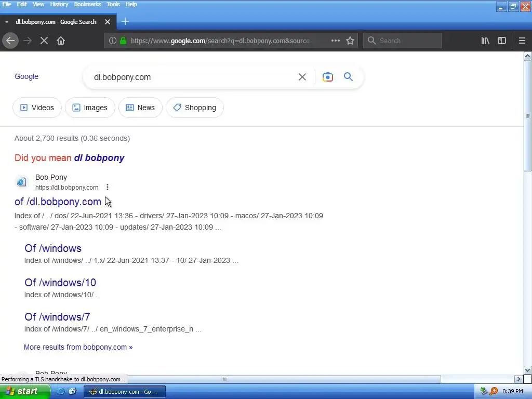Open the home page with house icon
Viewport: 532px width, 399px height.
point(61,41)
